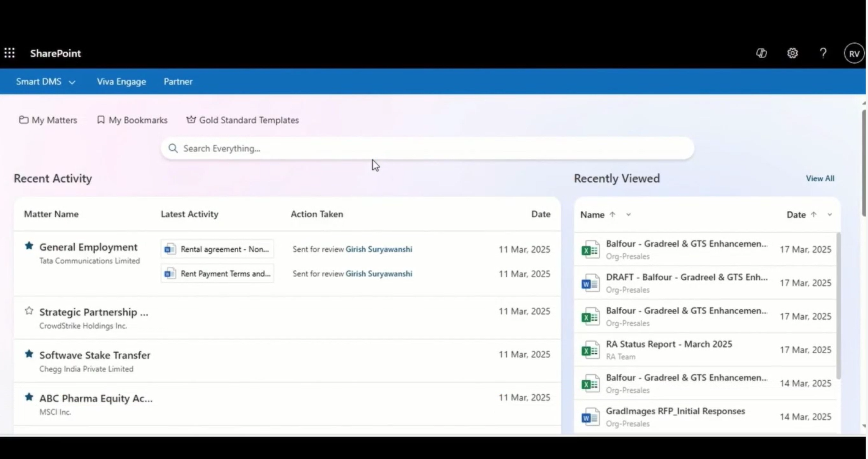Image resolution: width=868 pixels, height=459 pixels.
Task: Click the My Bookmarks bookmark icon
Action: 101,120
